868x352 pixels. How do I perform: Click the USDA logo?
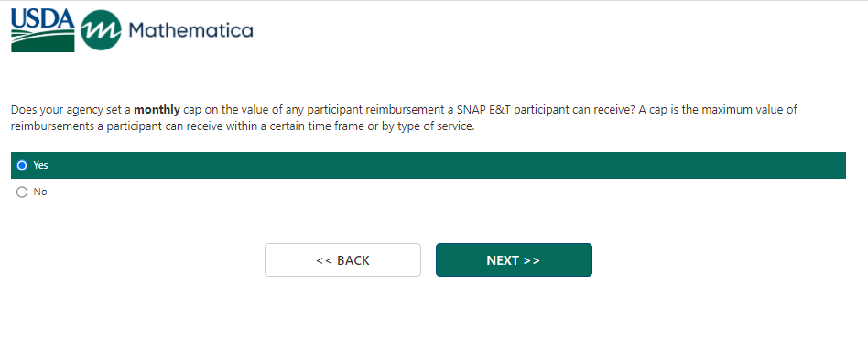(x=43, y=30)
